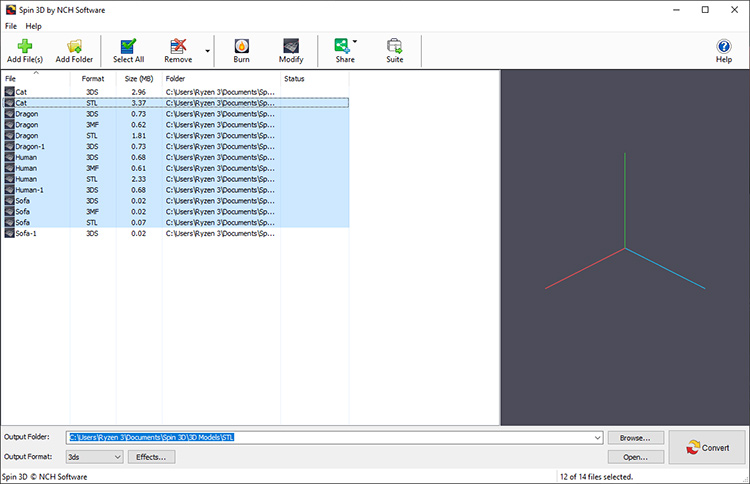The image size is (750, 484).
Task: Select the Sofa 3DS row below Human-1
Action: 176,200
